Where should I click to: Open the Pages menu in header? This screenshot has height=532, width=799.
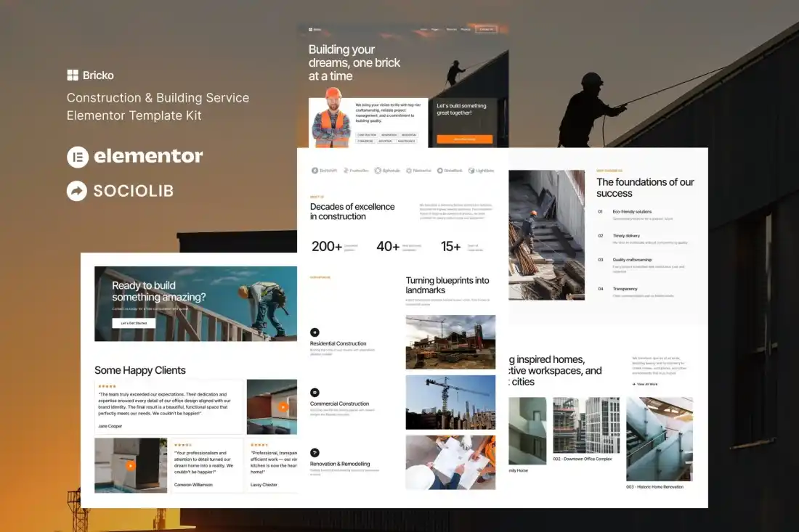click(436, 30)
